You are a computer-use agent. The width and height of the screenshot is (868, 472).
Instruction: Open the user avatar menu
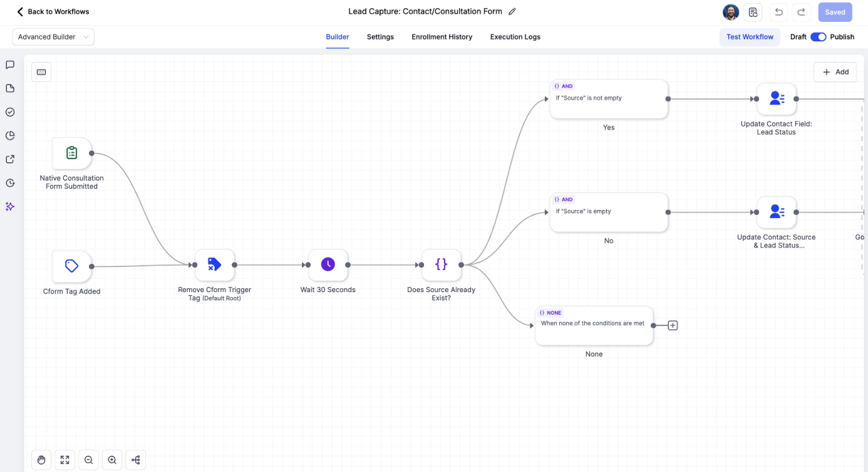[x=731, y=12]
